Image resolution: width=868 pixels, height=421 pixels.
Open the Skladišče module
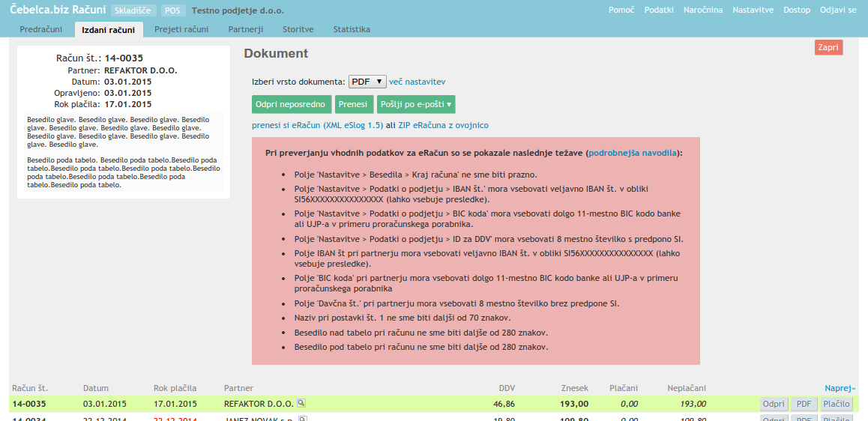tap(134, 10)
